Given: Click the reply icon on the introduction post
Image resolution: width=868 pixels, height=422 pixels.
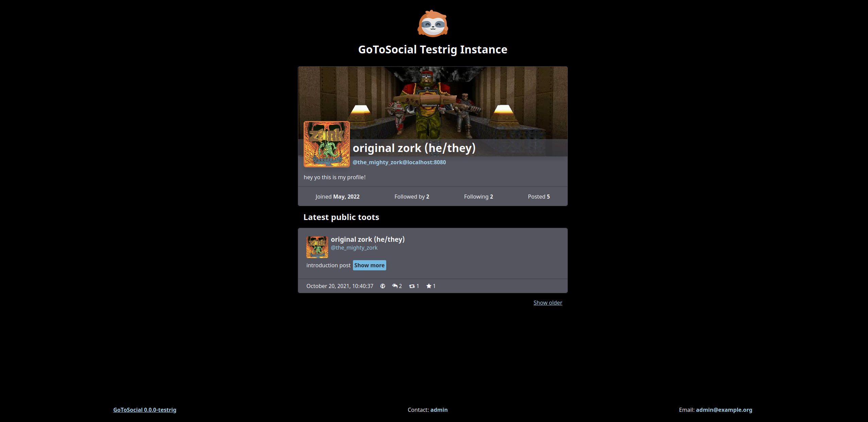Looking at the screenshot, I should (395, 286).
